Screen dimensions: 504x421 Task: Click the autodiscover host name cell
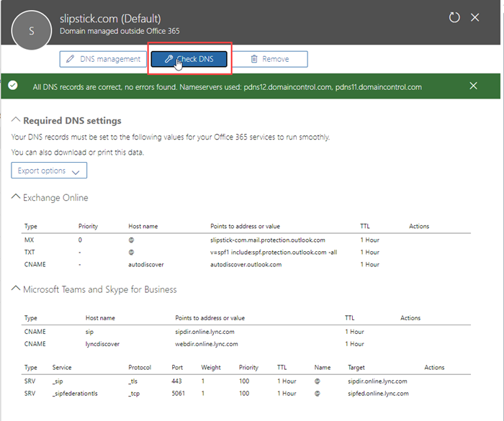pyautogui.click(x=146, y=265)
